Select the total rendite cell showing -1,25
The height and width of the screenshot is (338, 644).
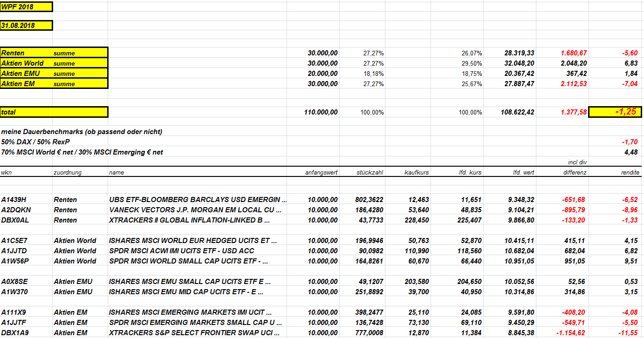coord(616,112)
